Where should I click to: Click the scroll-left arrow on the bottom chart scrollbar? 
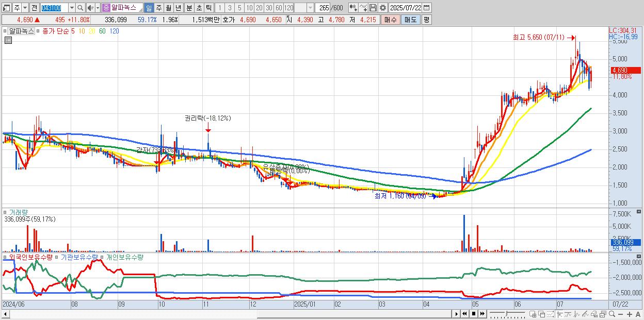6,314
